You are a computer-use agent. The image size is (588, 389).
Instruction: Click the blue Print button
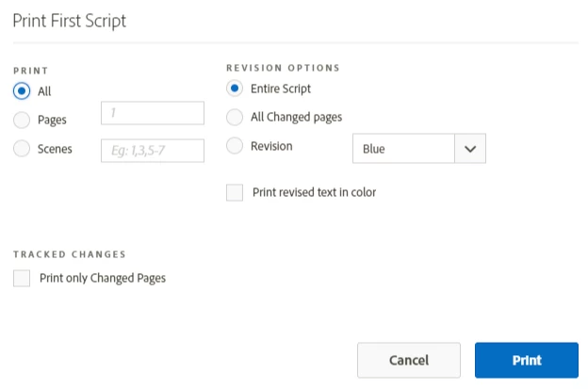526,360
